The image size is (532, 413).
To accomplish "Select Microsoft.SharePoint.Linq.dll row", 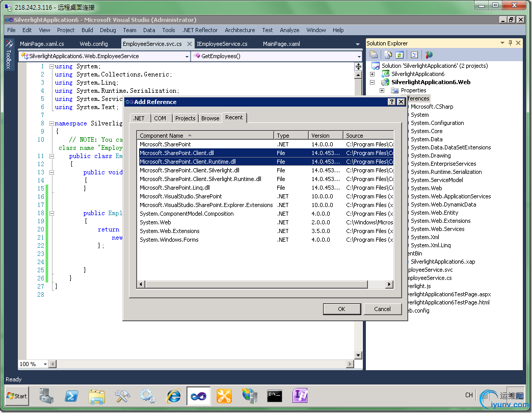I will pyautogui.click(x=265, y=188).
